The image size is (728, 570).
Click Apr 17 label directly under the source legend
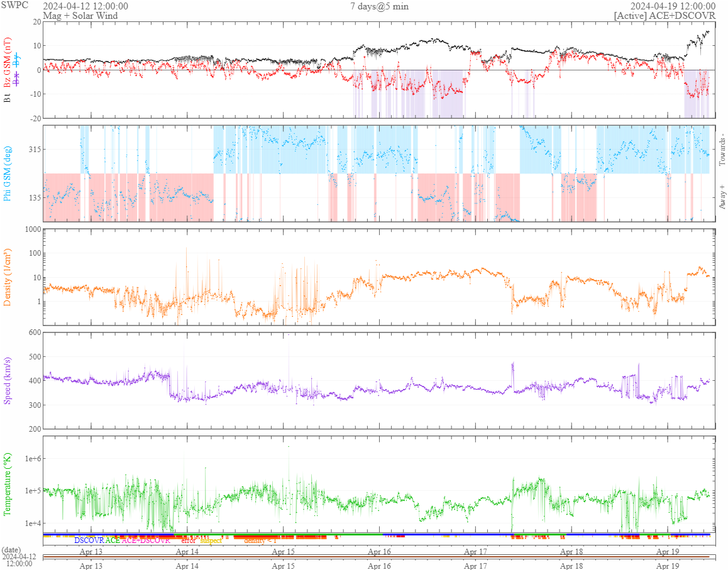coord(475,551)
